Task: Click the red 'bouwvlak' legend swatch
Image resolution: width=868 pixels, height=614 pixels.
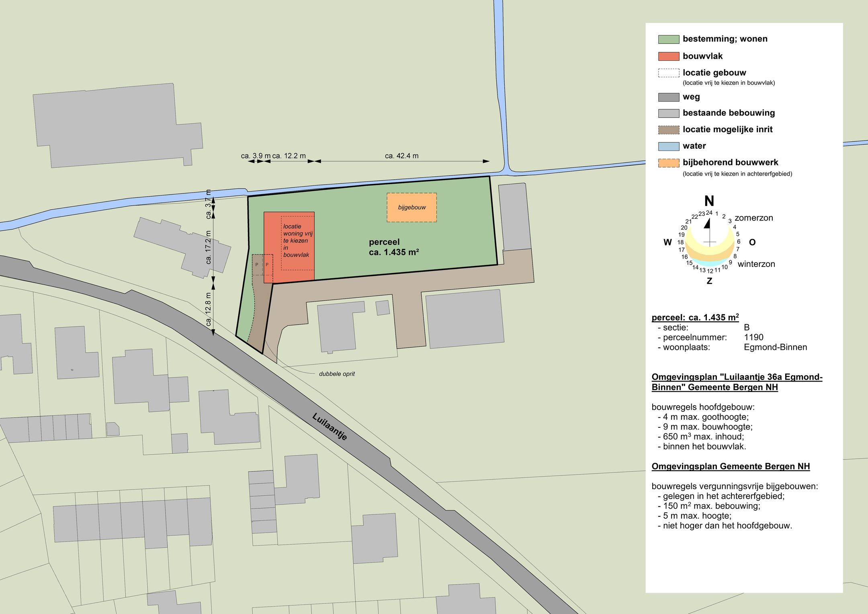Action: click(x=668, y=56)
